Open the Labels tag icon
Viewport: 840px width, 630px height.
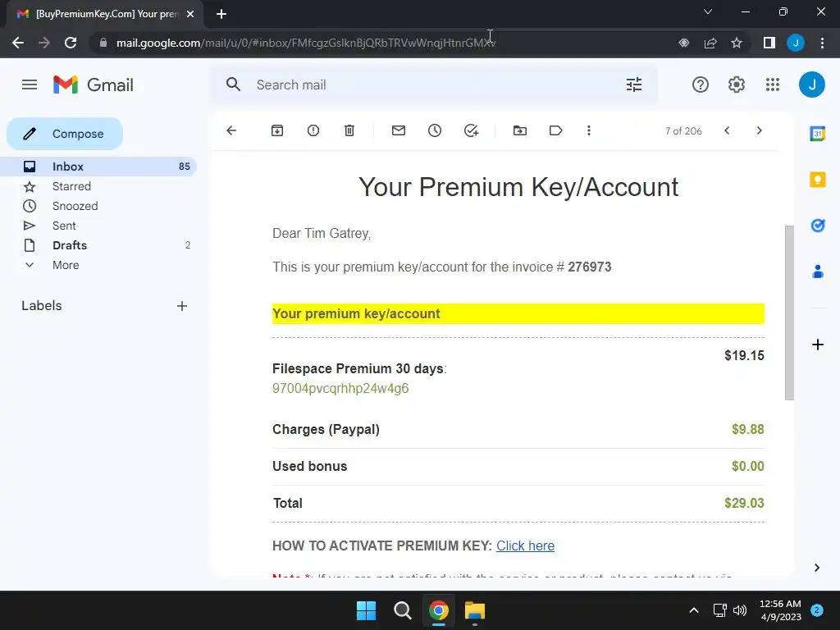[555, 130]
